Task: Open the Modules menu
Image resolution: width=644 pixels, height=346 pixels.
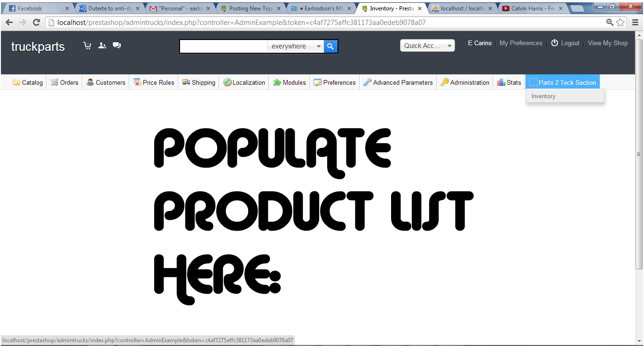Action: [x=290, y=82]
